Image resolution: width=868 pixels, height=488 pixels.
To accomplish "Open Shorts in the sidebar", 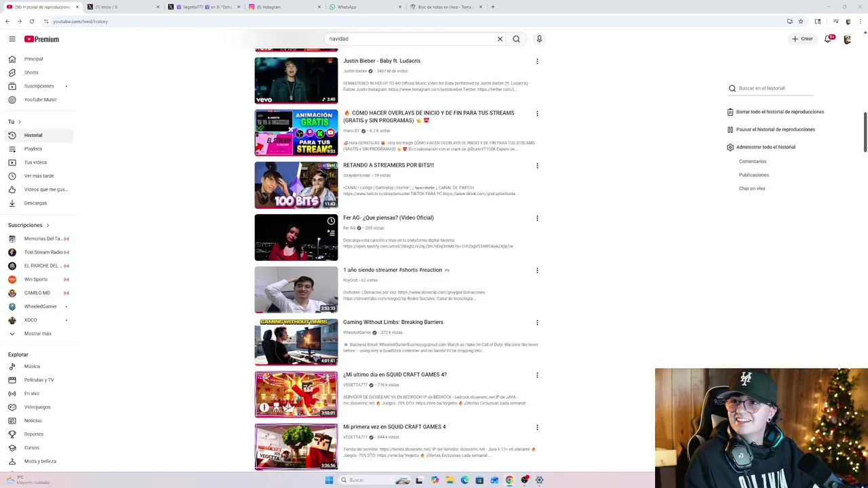I will click(x=38, y=73).
